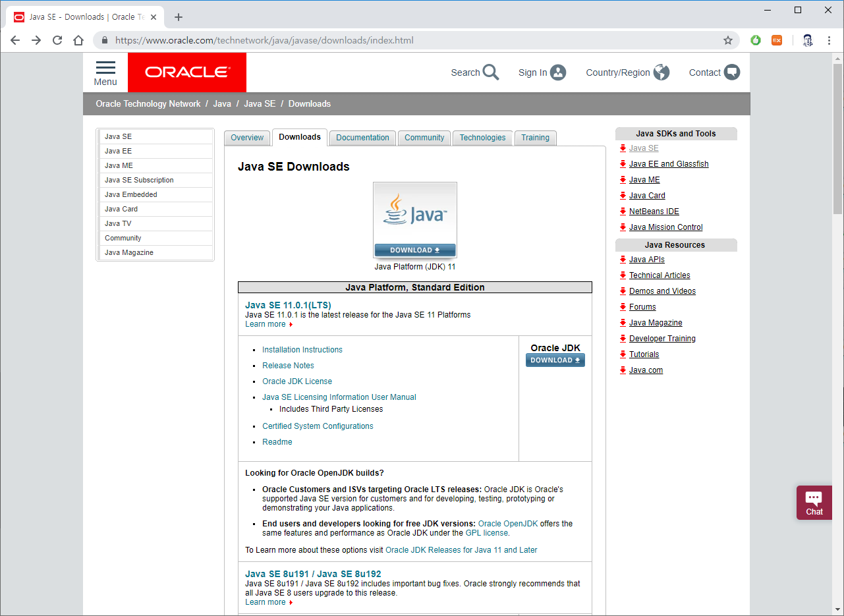The height and width of the screenshot is (616, 844).
Task: Switch to the Training tab
Action: click(x=535, y=138)
